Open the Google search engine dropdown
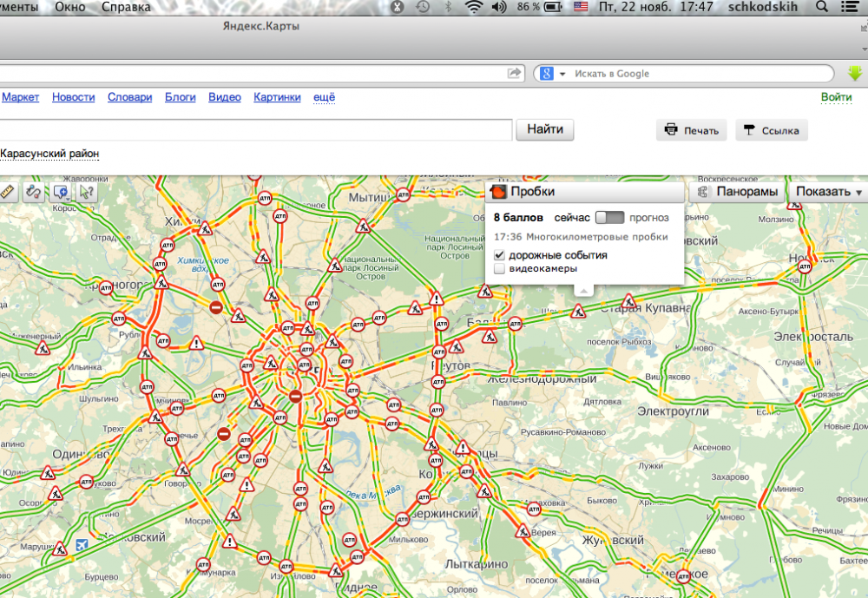This screenshot has height=598, width=868. point(553,74)
